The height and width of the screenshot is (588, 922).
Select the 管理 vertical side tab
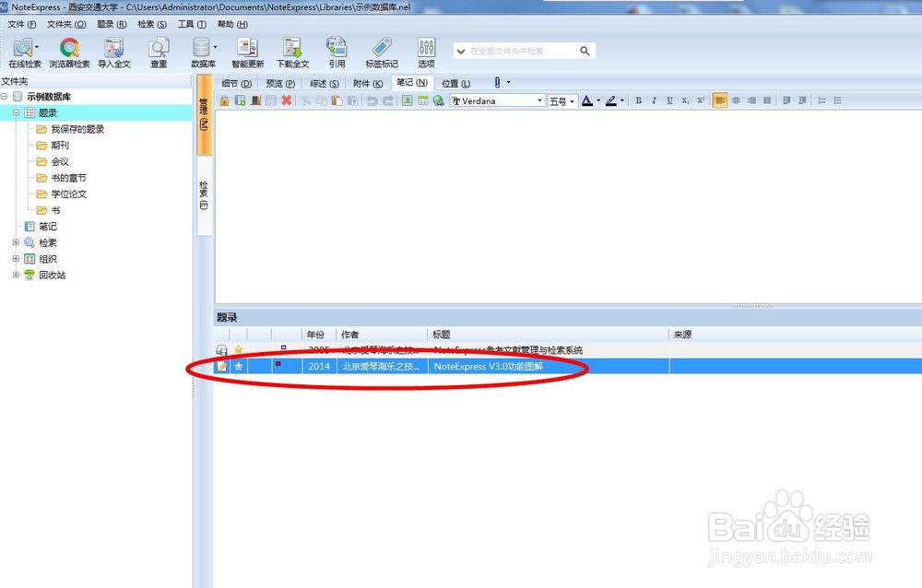[204, 115]
